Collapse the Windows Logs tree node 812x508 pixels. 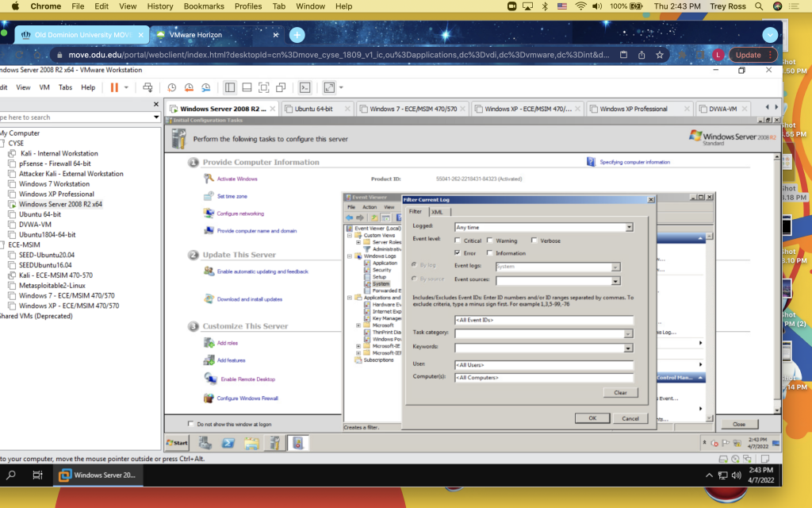[x=350, y=256]
